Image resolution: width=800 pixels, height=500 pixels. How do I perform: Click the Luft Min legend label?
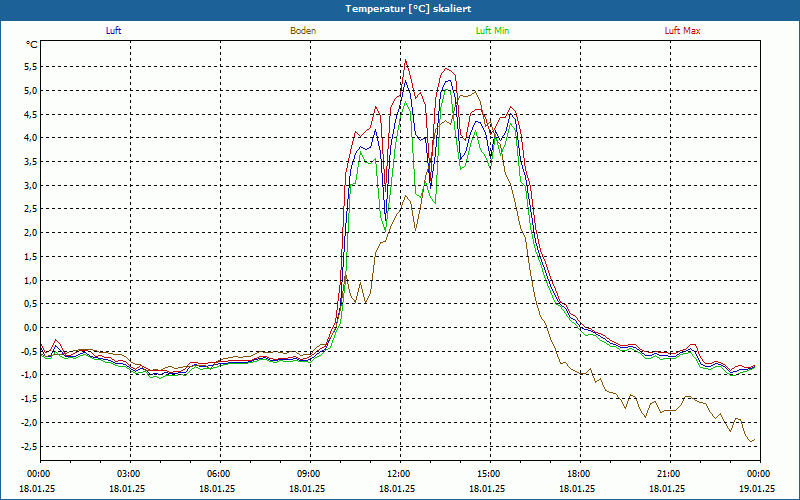click(492, 31)
